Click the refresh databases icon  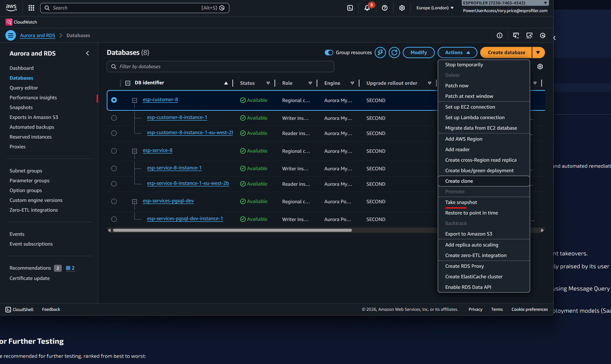click(x=394, y=52)
